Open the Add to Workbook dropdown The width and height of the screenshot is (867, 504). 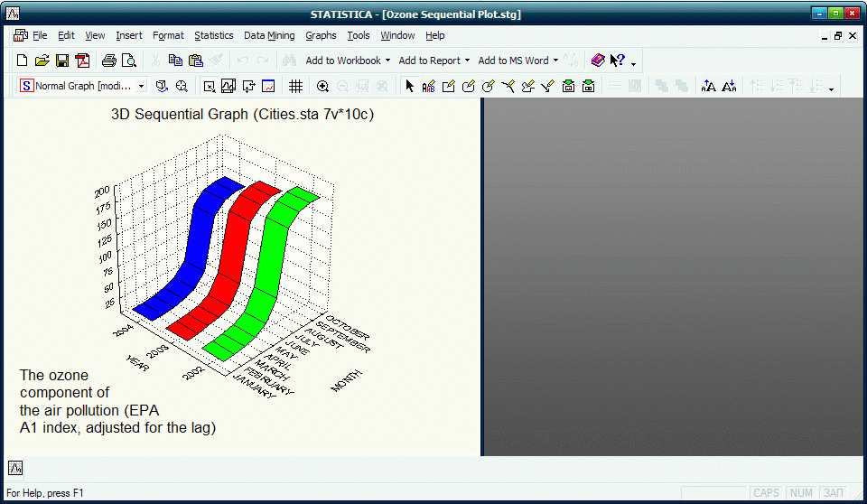coord(348,61)
